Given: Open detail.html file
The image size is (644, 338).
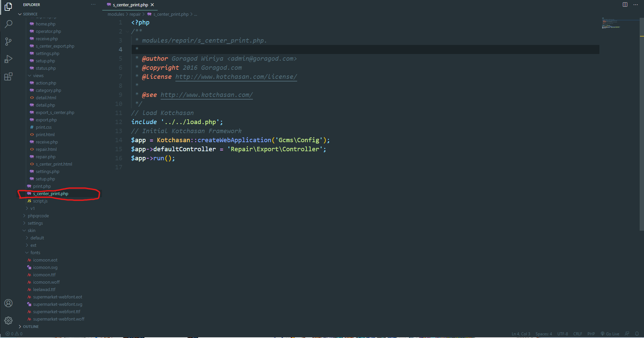Looking at the screenshot, I should 46,98.
